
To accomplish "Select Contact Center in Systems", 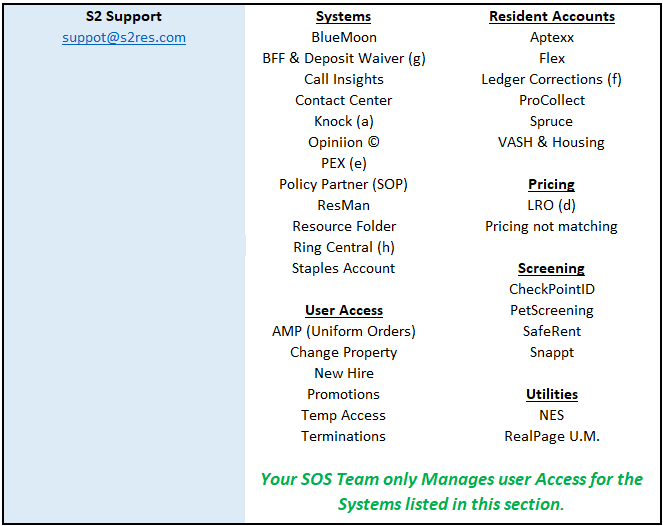I will pyautogui.click(x=344, y=100).
